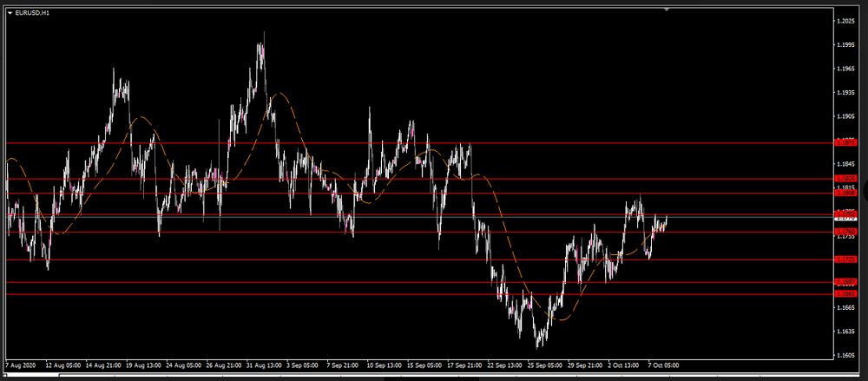Click the 1.1605 value on price scale

point(845,355)
